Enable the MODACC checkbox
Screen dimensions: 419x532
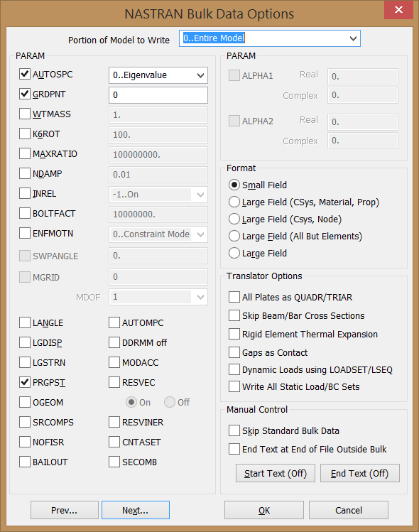tap(114, 362)
